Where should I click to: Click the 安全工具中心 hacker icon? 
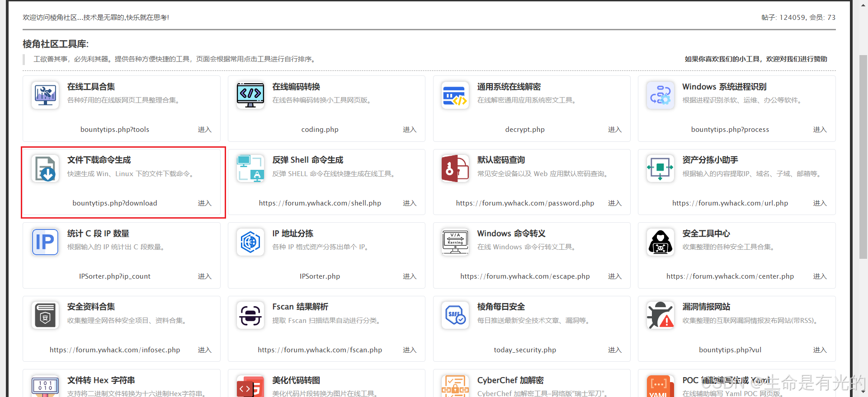pos(660,242)
